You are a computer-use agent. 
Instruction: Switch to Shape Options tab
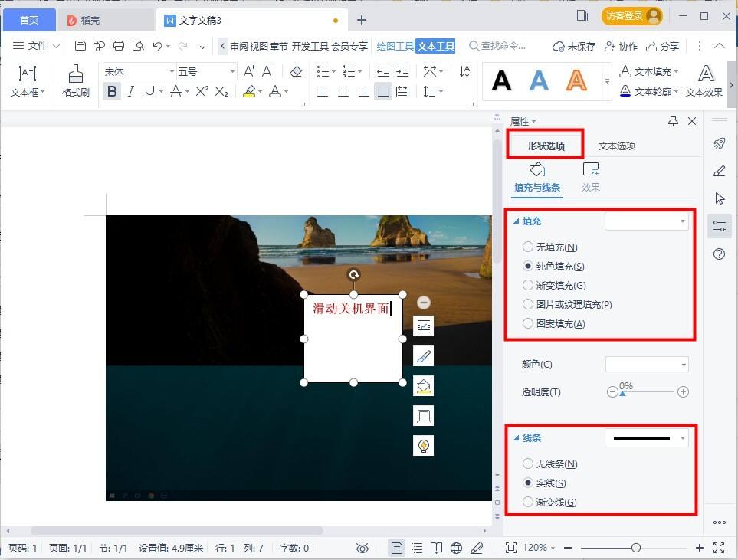click(x=546, y=146)
